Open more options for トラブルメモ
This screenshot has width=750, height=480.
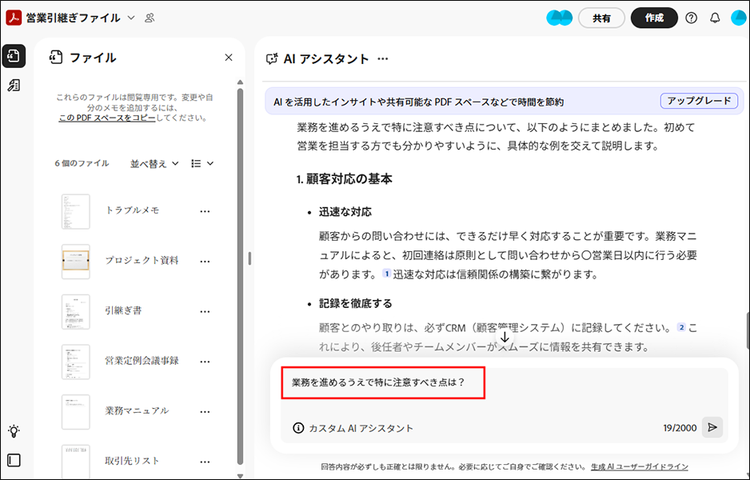pyautogui.click(x=205, y=211)
